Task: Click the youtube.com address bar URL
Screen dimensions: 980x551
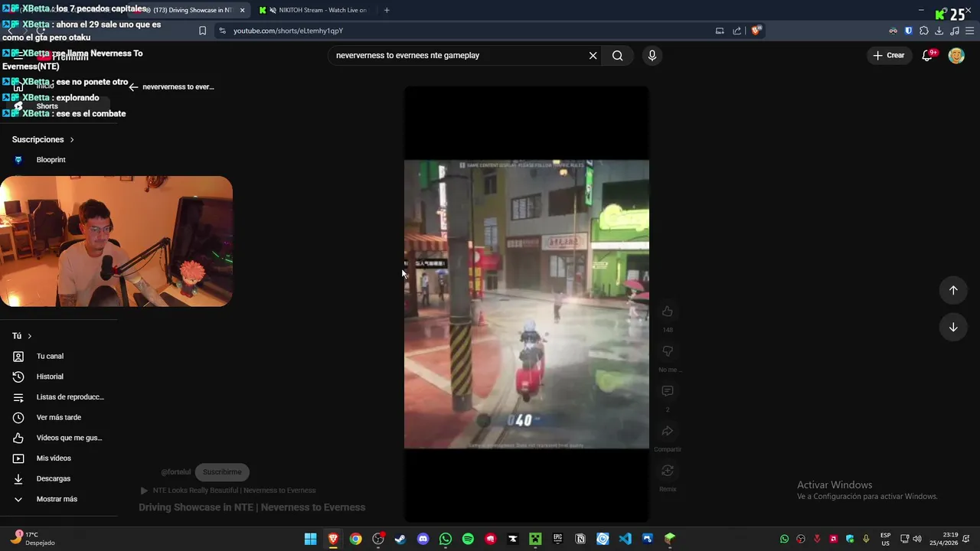Action: tap(288, 31)
